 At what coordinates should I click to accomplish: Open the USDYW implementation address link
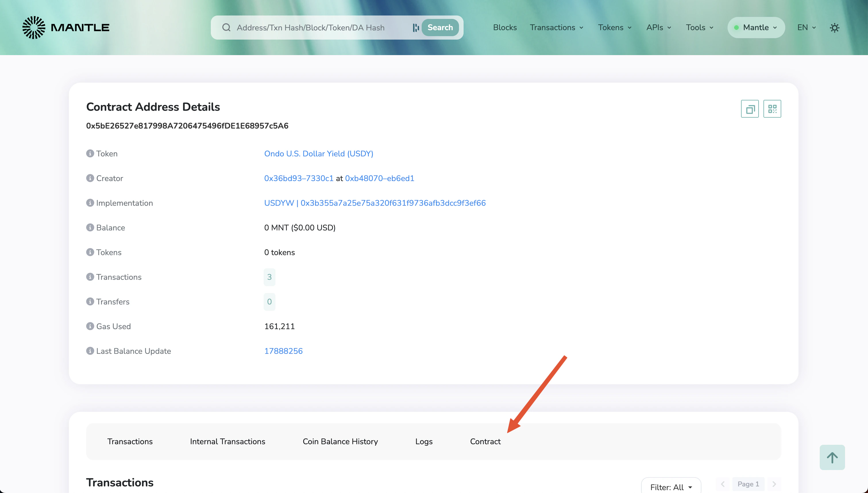(375, 203)
